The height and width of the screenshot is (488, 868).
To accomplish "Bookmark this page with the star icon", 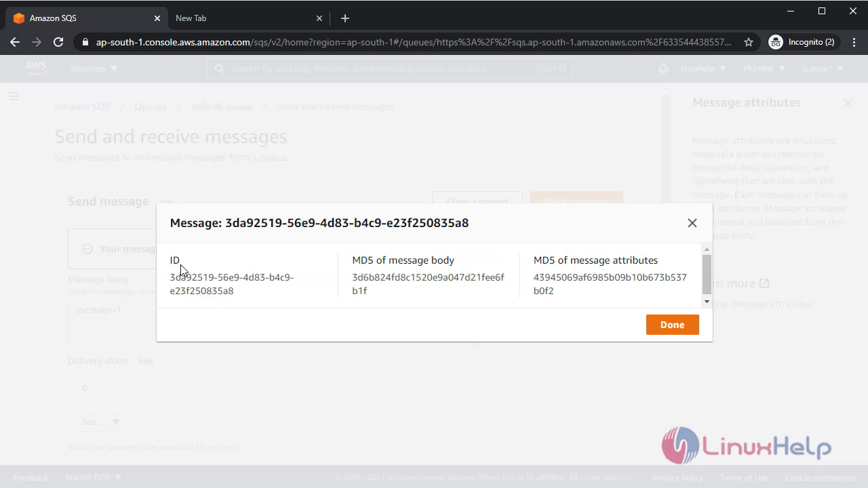I will point(749,42).
